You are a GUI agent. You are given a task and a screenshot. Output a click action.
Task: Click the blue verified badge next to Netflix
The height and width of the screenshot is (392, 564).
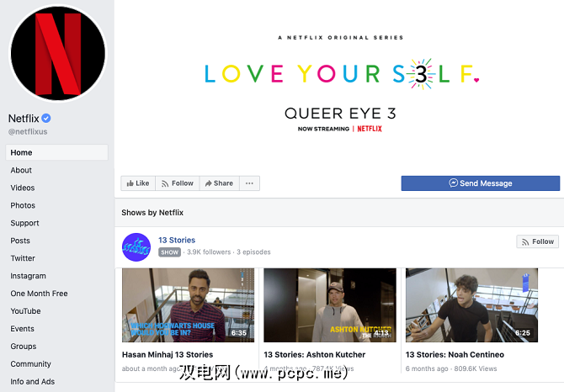pyautogui.click(x=46, y=118)
